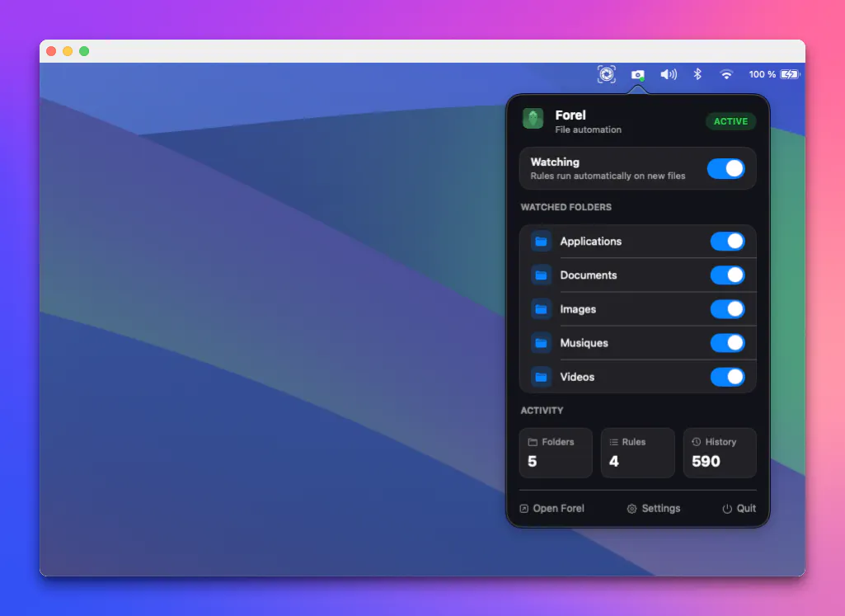Click the Images folder icon

tap(541, 309)
